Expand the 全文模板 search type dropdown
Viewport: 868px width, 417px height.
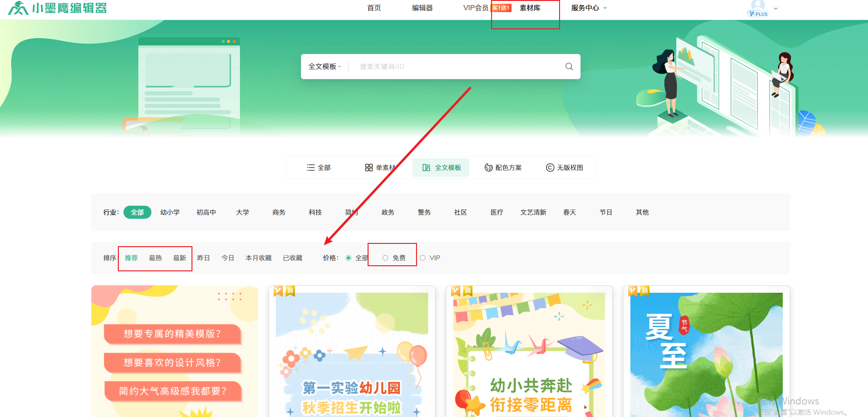[325, 67]
